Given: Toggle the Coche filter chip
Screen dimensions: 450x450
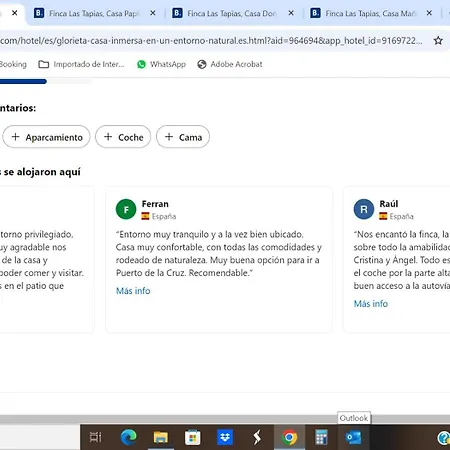Looking at the screenshot, I should [123, 137].
